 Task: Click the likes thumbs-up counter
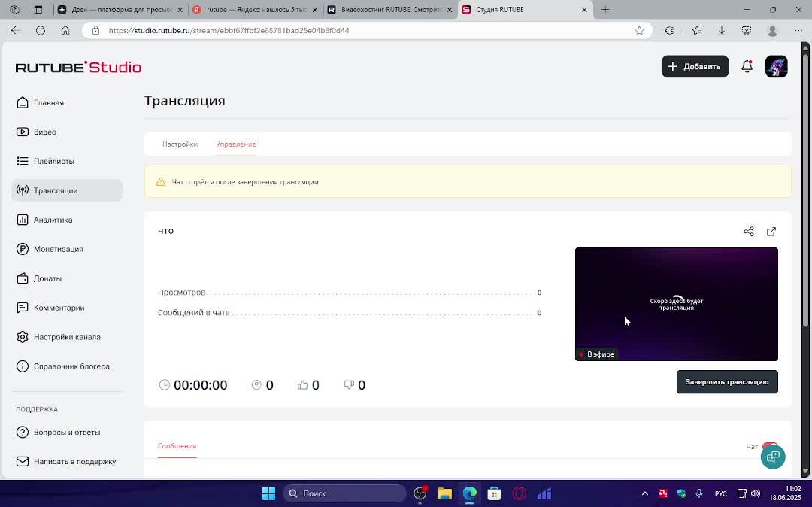(309, 385)
